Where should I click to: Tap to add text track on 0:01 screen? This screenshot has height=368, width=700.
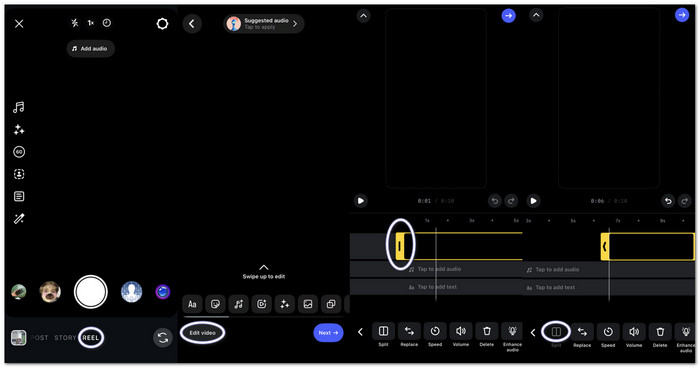point(436,287)
